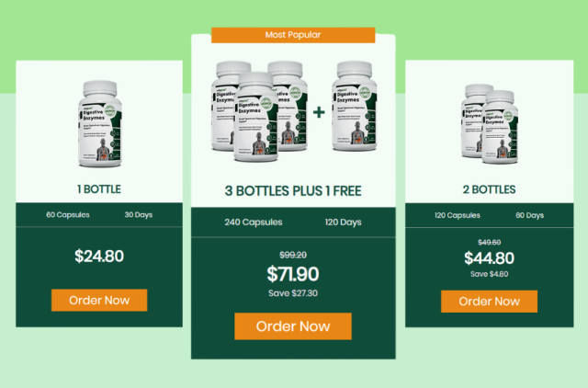
Task: Click the 240 Capsules label
Action: coord(254,223)
